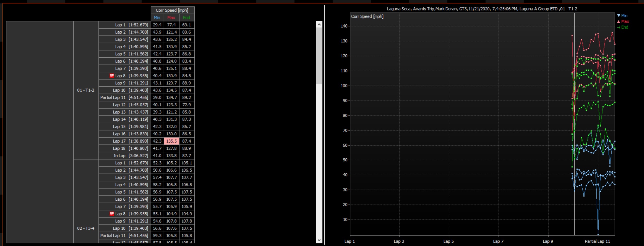Click the Lap 9 x-axis label on chart
This screenshot has width=644, height=246.
[548, 241]
